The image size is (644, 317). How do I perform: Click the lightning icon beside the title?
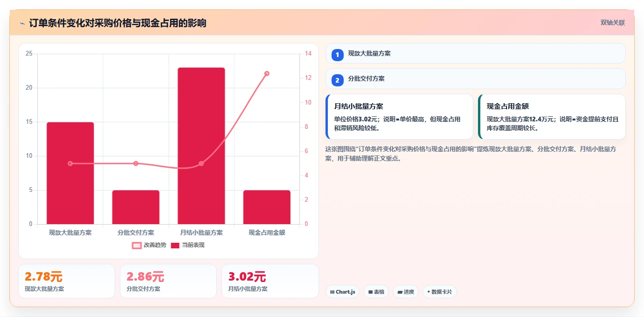click(x=22, y=23)
